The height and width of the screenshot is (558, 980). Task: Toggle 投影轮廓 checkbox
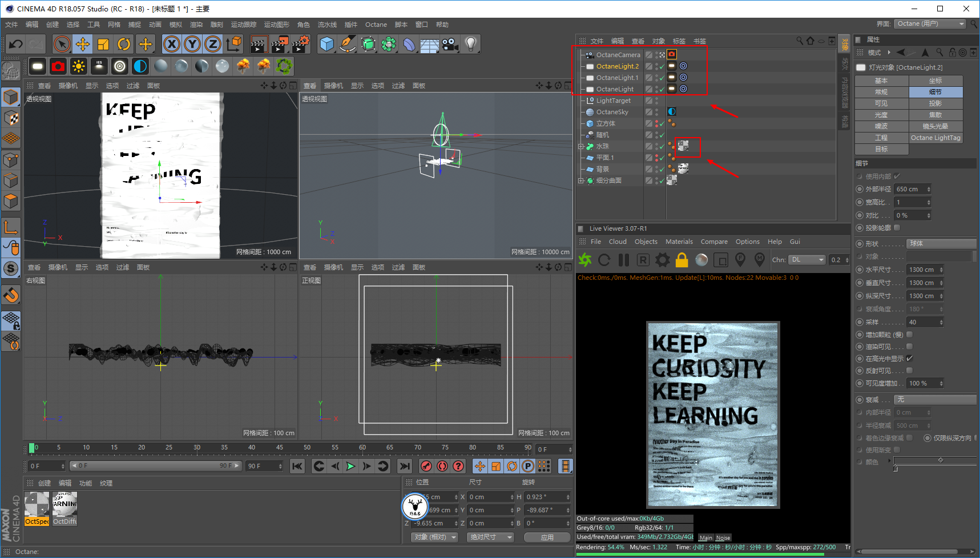[x=897, y=227]
